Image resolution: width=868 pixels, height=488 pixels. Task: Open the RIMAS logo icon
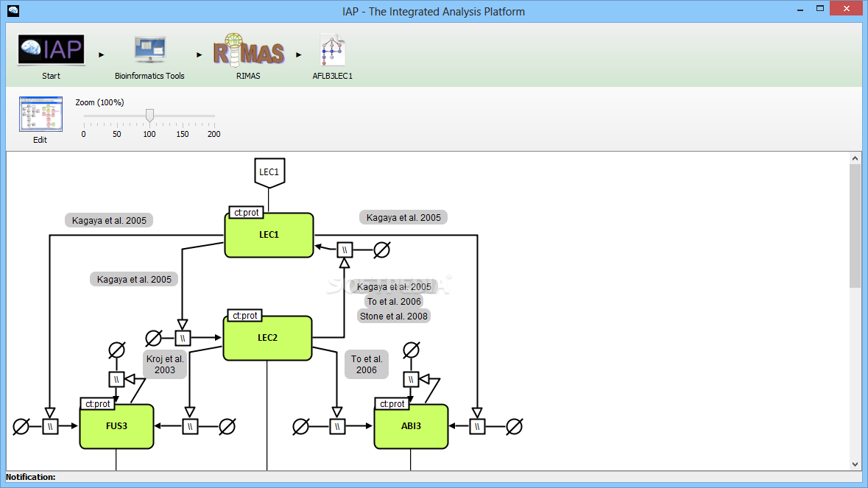pos(249,50)
